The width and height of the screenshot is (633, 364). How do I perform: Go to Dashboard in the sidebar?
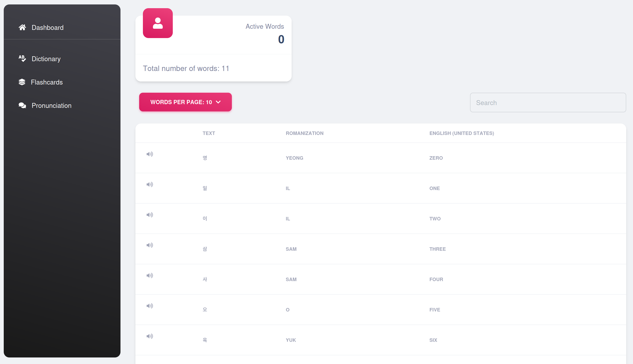[47, 28]
